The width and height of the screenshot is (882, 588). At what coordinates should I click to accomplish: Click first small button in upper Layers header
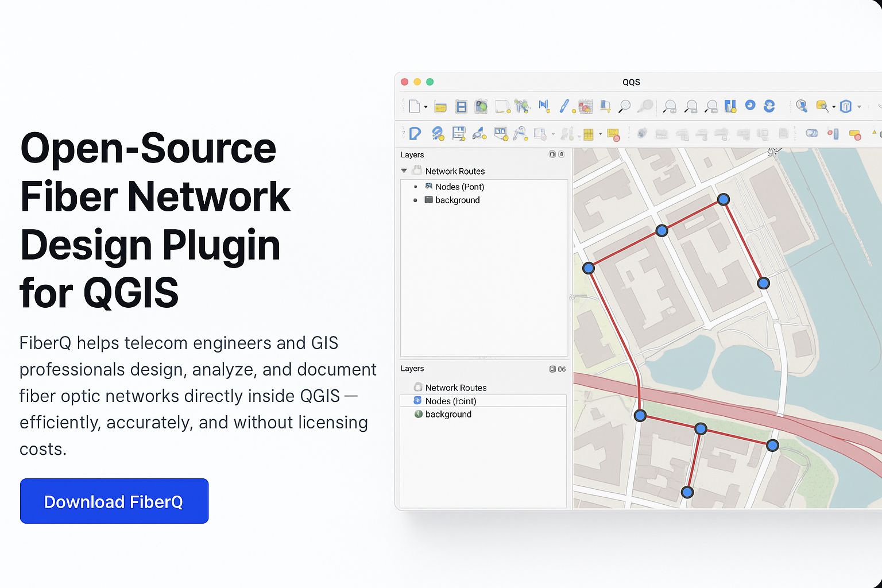[x=552, y=154]
